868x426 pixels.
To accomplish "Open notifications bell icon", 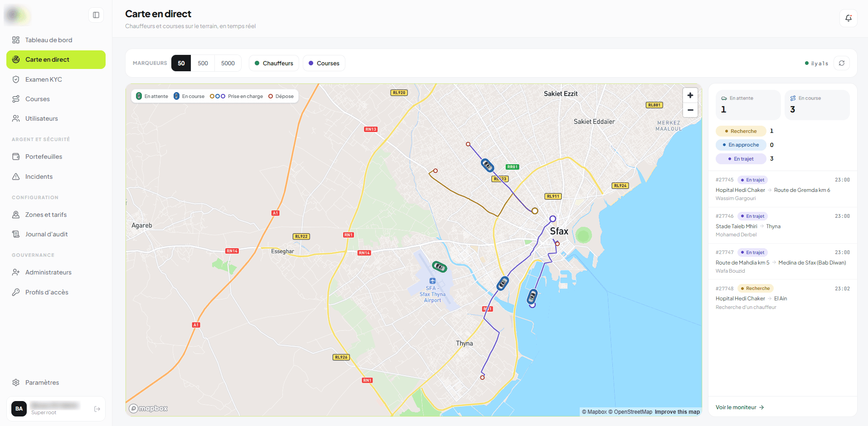I will 848,18.
